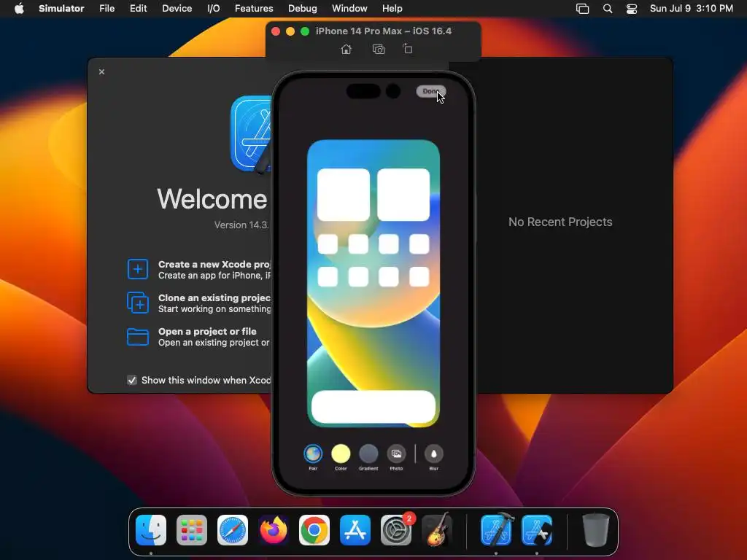Viewport: 747px width, 560px height.
Task: Select the Pair wallpaper option
Action: pyautogui.click(x=313, y=454)
